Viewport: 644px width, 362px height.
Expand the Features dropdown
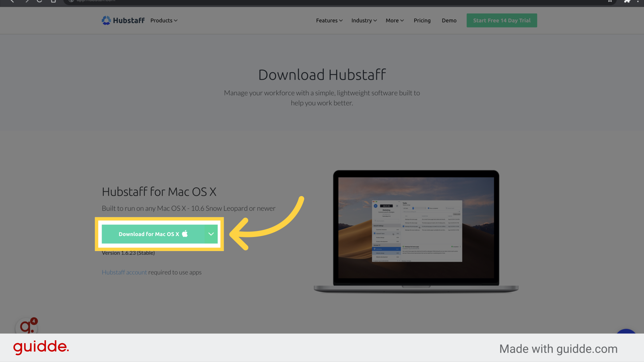tap(329, 20)
